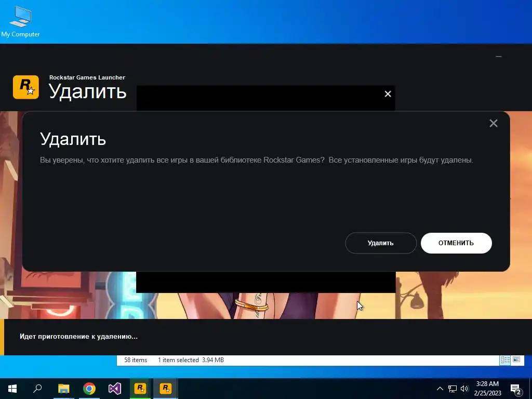
Task: Open My Computer desktop icon
Action: pyautogui.click(x=20, y=22)
